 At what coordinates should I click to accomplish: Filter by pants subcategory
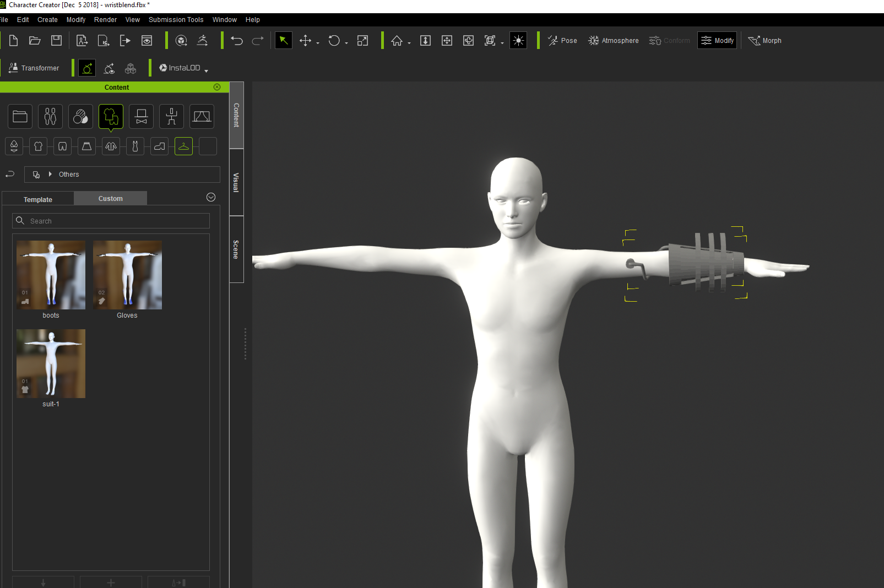point(63,146)
